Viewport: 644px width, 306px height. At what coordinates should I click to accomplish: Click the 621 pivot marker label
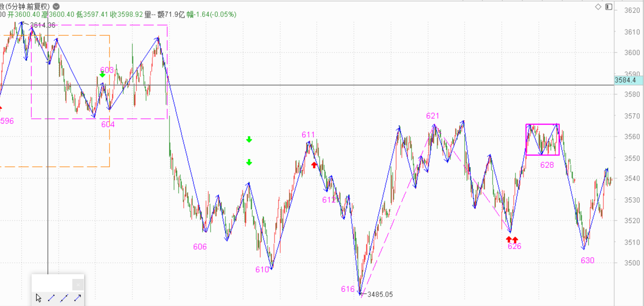pyautogui.click(x=432, y=116)
